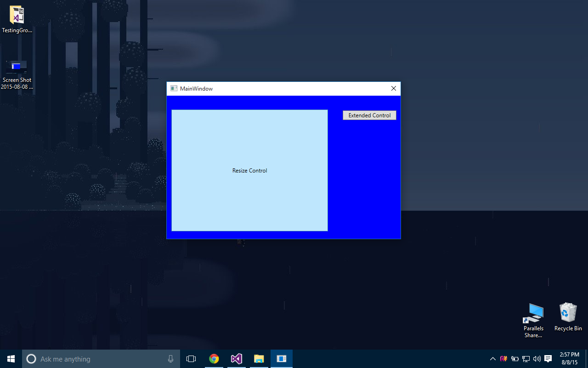The width and height of the screenshot is (588, 368).
Task: Open the Action Center notification icon
Action: click(x=548, y=359)
